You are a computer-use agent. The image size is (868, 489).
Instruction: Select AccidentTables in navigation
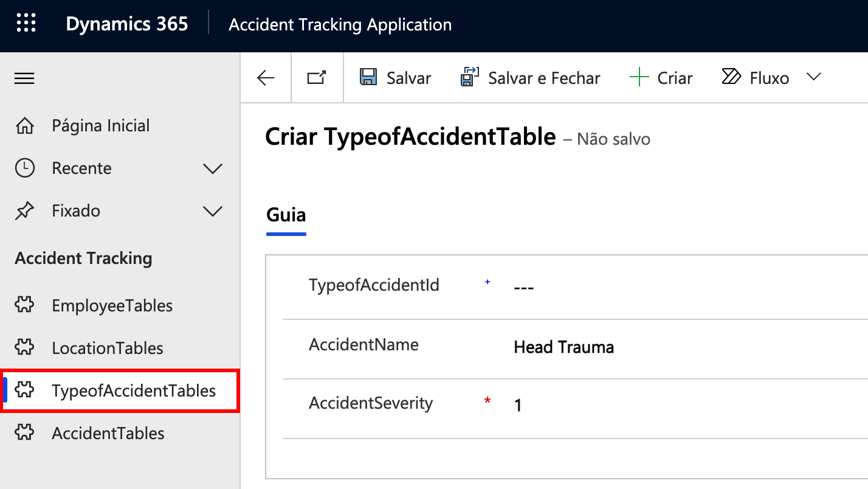(108, 433)
